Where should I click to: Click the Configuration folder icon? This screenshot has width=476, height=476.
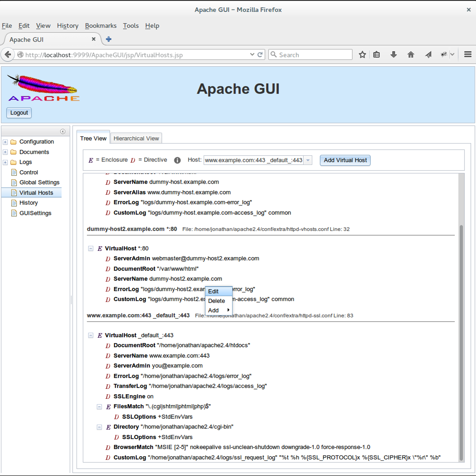click(x=13, y=142)
